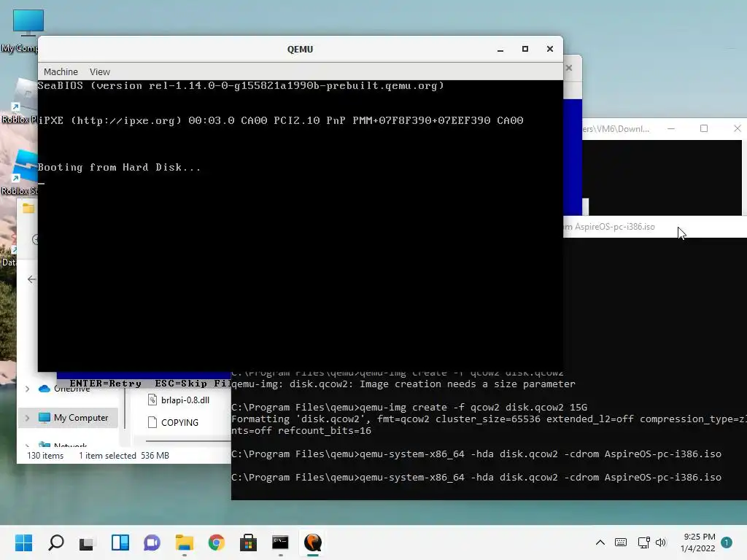This screenshot has width=747, height=560.
Task: Close the gray window behind QEMU
Action: point(569,68)
